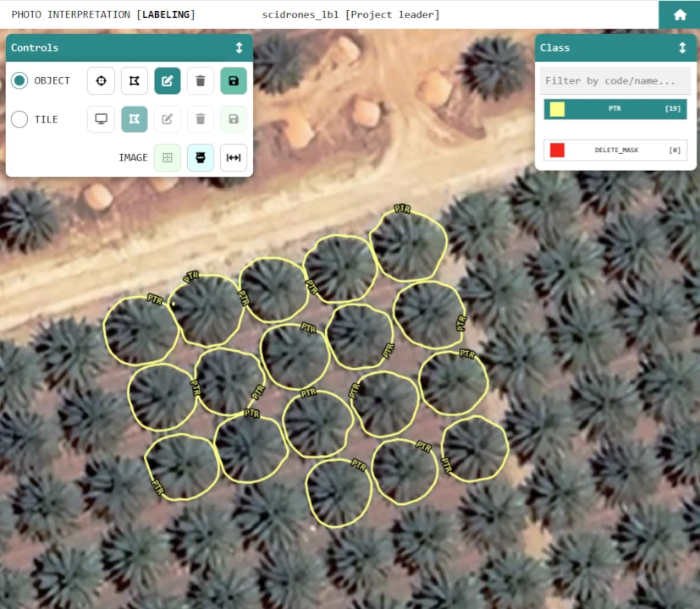
Task: Click the Controls panel title
Action: coord(35,47)
